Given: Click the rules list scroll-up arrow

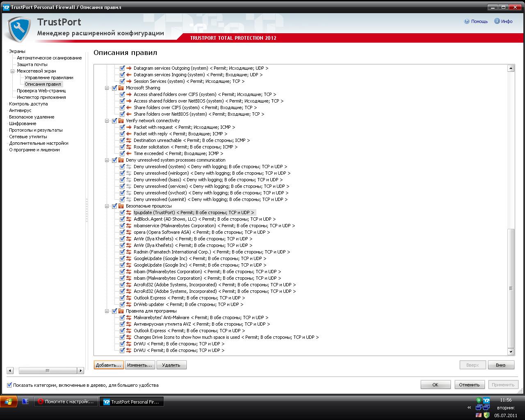Looking at the screenshot, I should [x=511, y=68].
